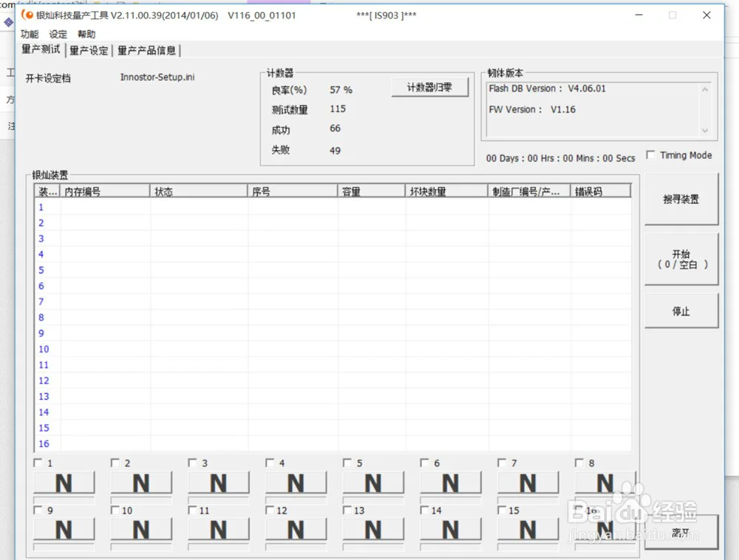Click the N status button for port 1
739x560 pixels.
tap(64, 482)
